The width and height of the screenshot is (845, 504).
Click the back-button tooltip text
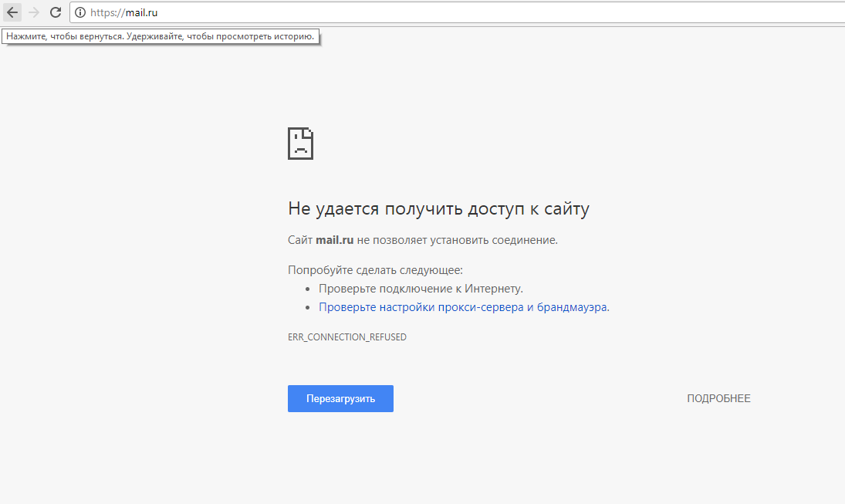click(160, 36)
